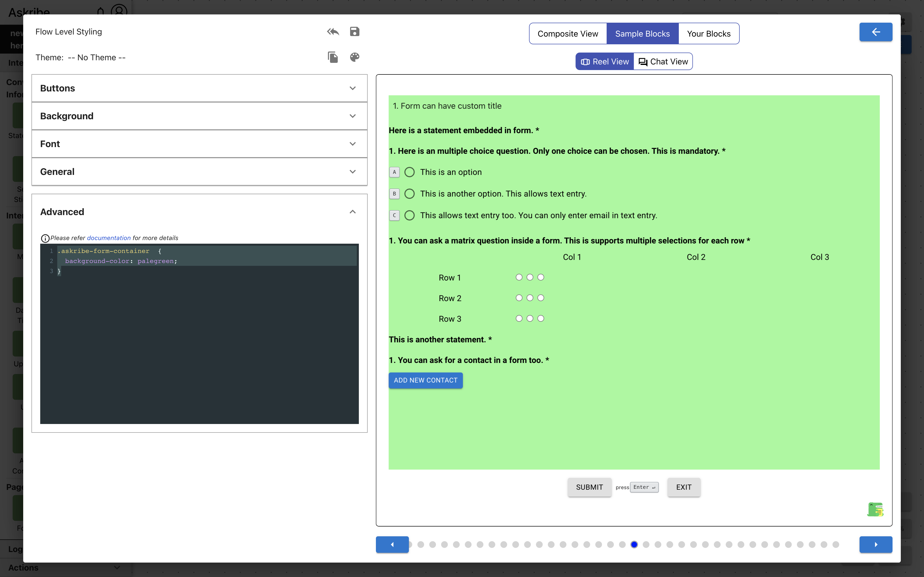Expand the Buttons section
This screenshot has height=577, width=924.
point(199,88)
